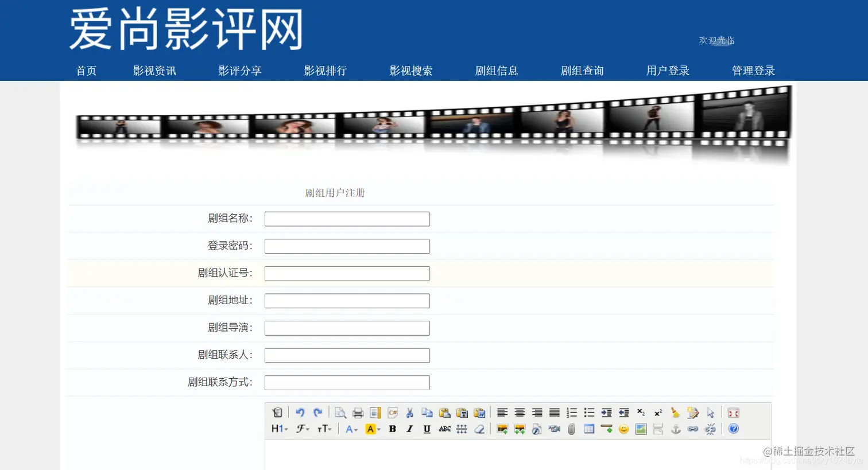This screenshot has width=868, height=470.
Task: Redo the last edit in the editor
Action: coord(318,412)
